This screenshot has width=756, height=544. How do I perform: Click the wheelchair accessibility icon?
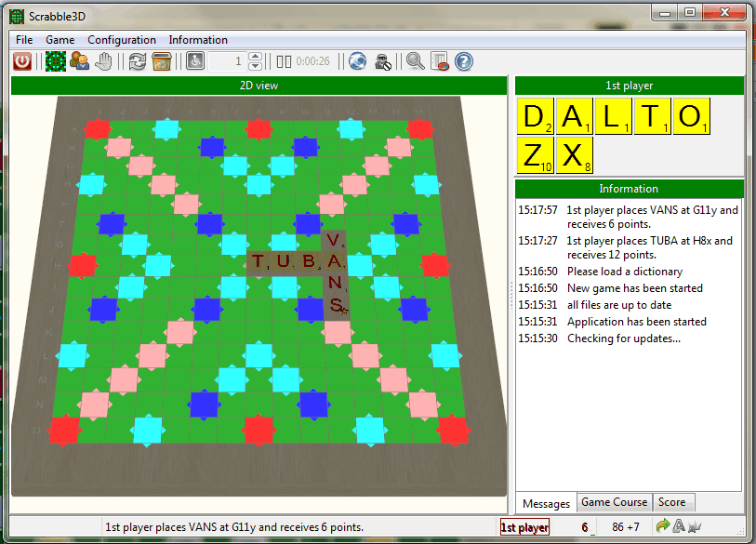[x=195, y=61]
